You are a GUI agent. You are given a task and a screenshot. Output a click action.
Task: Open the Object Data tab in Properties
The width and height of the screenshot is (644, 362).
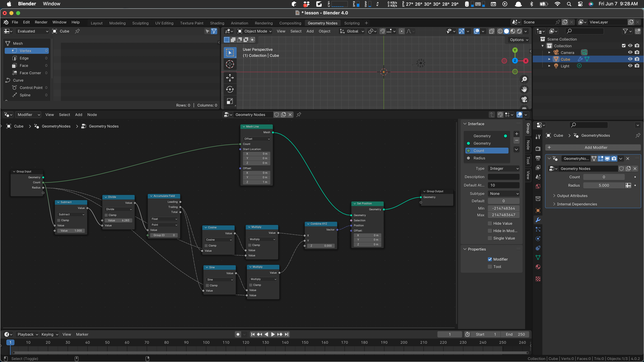point(538,257)
